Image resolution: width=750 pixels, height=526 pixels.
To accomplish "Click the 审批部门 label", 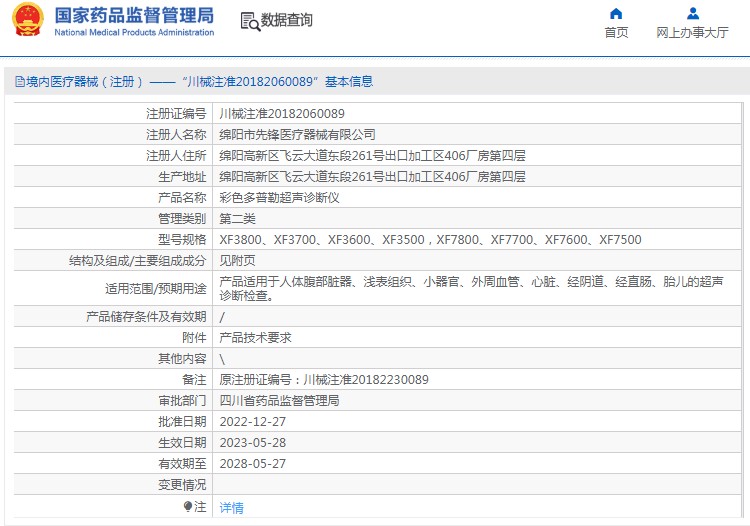I will pyautogui.click(x=182, y=401).
